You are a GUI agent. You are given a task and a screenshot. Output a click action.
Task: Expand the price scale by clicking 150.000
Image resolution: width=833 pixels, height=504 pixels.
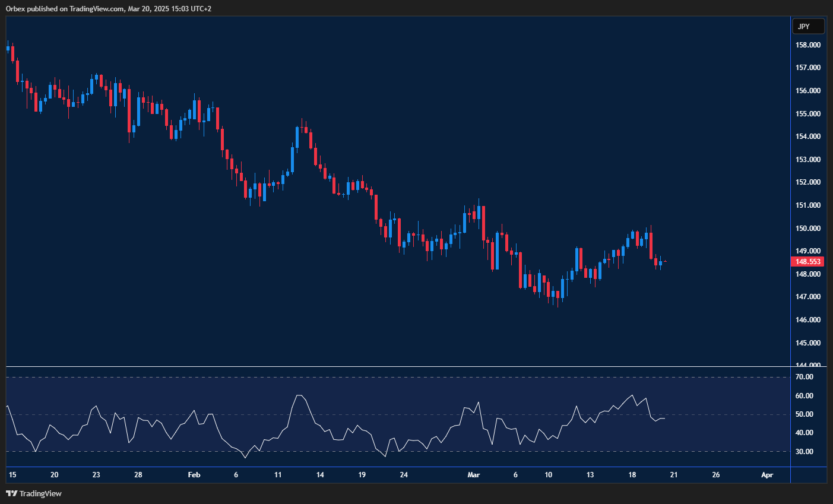coord(807,228)
